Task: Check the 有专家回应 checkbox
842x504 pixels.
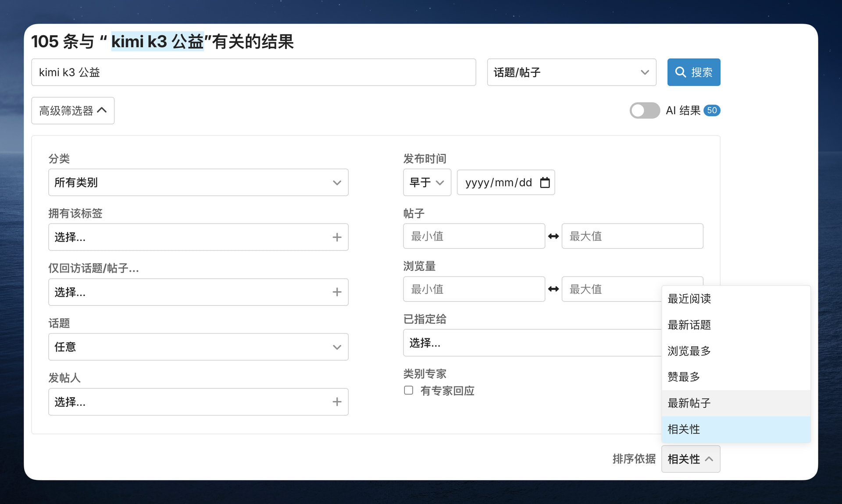Action: (409, 390)
